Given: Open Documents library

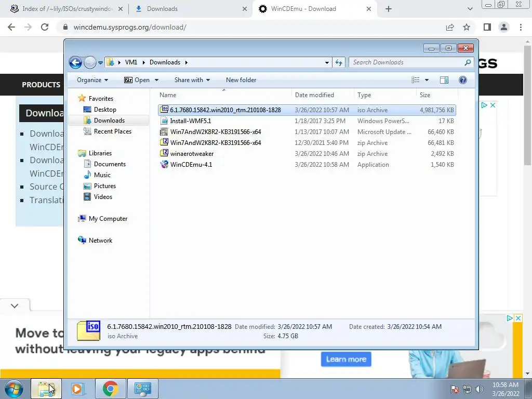Looking at the screenshot, I should pos(110,164).
